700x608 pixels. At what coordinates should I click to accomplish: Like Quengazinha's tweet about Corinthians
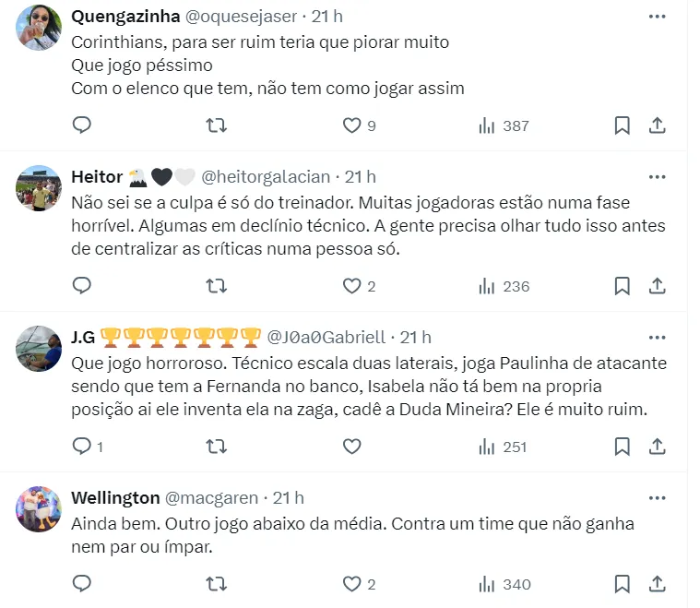click(351, 125)
